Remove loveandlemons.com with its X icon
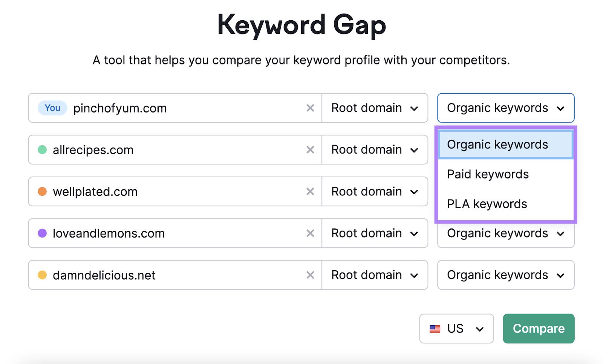 pyautogui.click(x=310, y=233)
